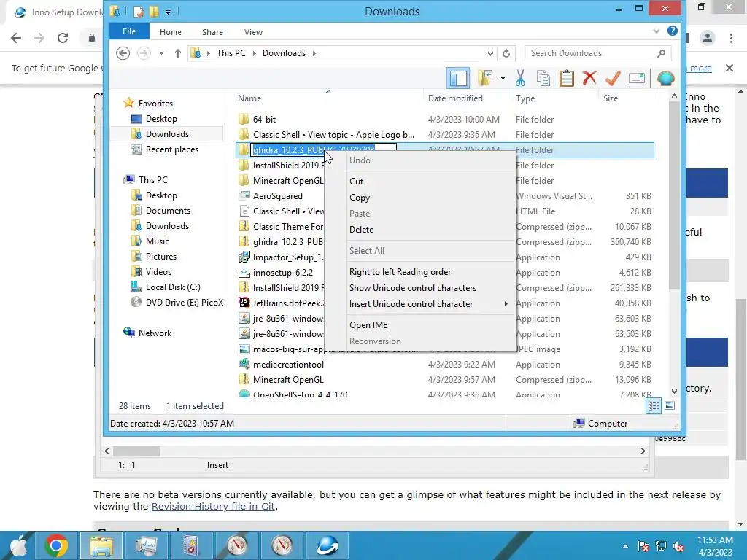Switch to large thumbnails view icon
747x560 pixels.
670,405
